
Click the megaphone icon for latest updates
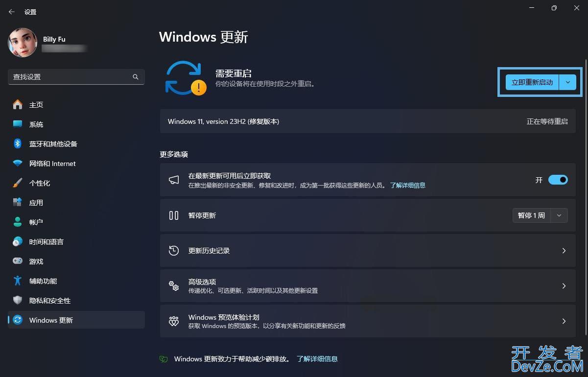[174, 180]
